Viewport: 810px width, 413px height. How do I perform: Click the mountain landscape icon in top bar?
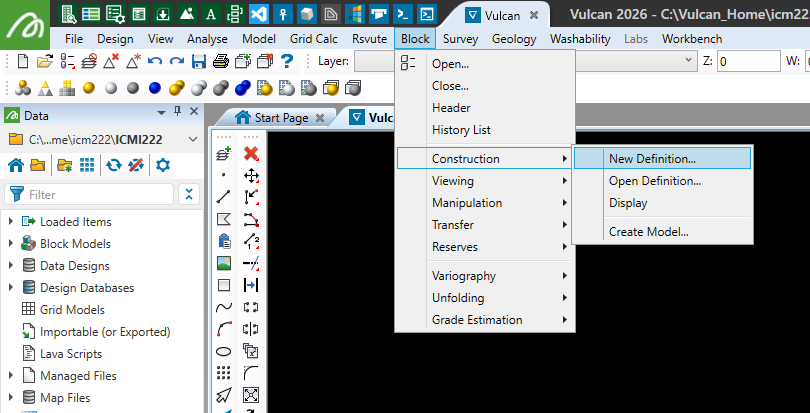point(187,14)
